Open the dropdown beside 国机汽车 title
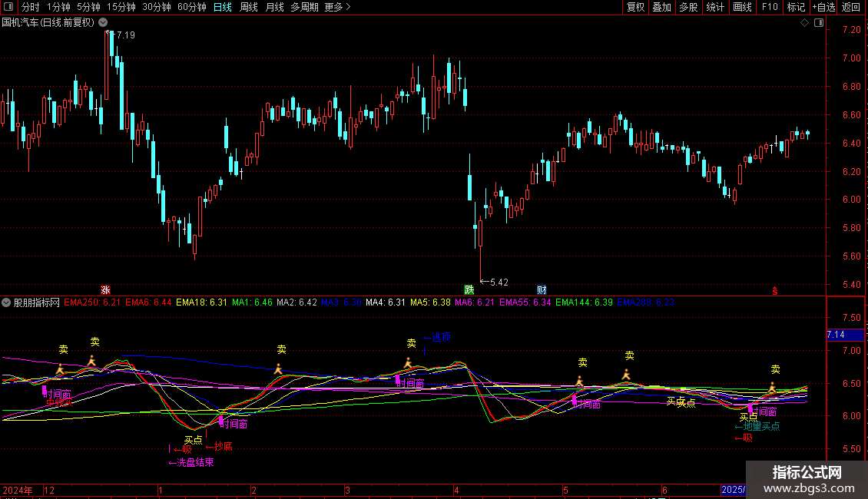Viewport: 868px width, 499px height. coord(103,23)
